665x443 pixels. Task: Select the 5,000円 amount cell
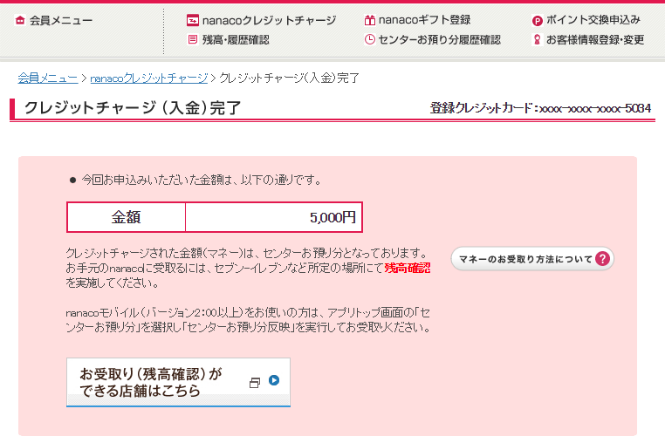point(274,217)
